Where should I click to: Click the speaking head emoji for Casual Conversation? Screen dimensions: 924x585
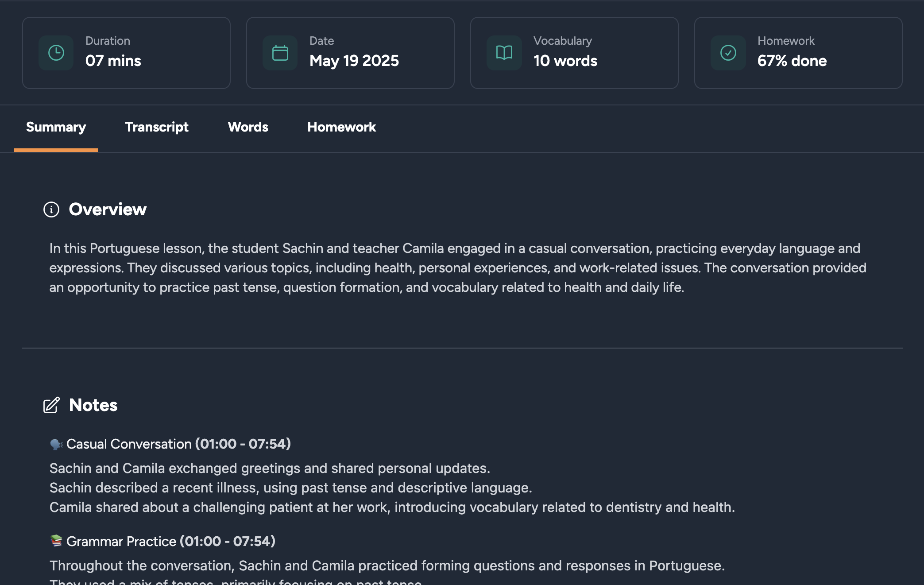click(x=56, y=444)
